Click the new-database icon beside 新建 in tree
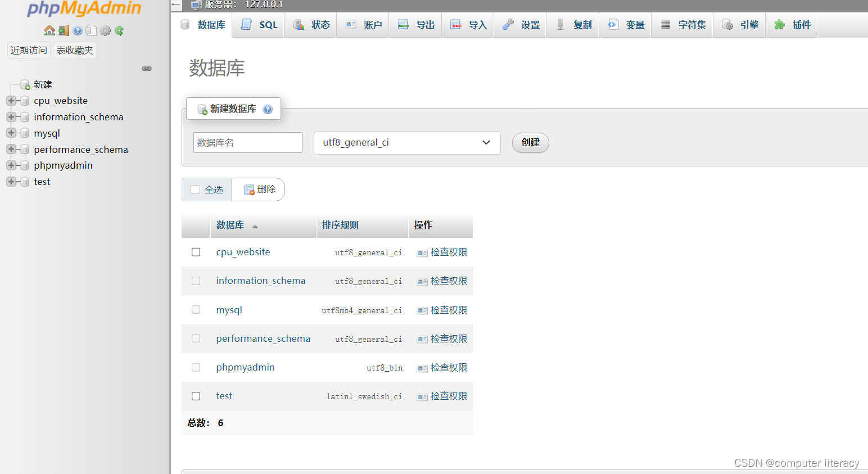868x474 pixels. [25, 85]
